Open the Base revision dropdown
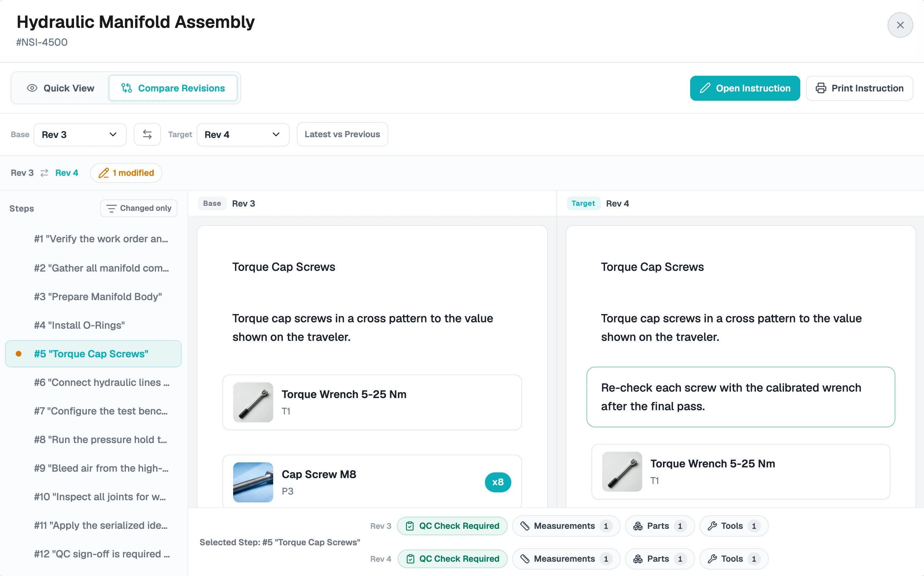Viewport: 924px width, 576px height. pyautogui.click(x=80, y=134)
